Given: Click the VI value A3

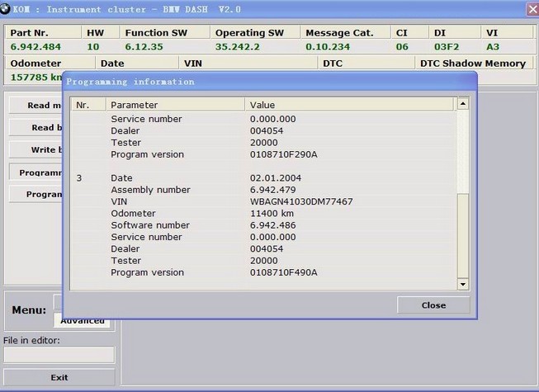Looking at the screenshot, I should pyautogui.click(x=493, y=47).
